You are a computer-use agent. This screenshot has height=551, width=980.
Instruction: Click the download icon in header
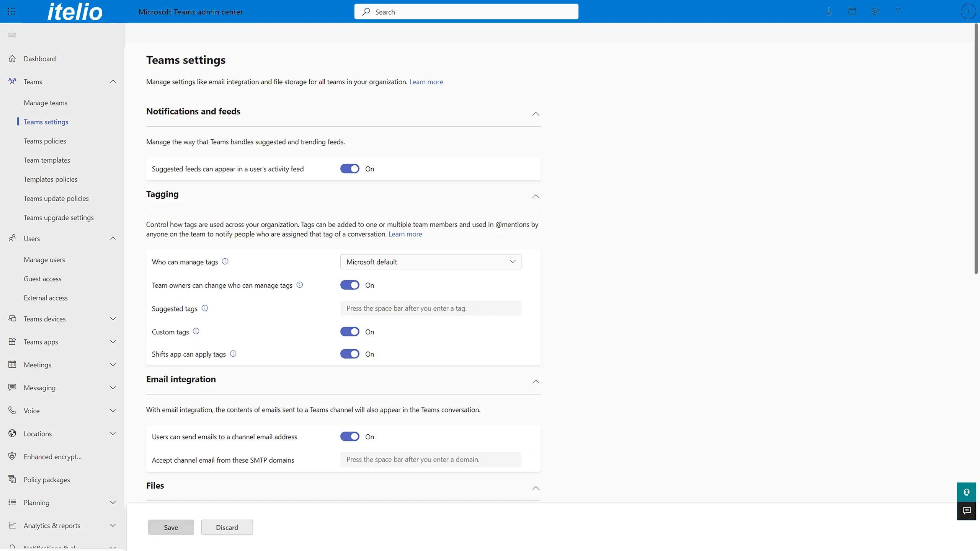[x=829, y=11]
